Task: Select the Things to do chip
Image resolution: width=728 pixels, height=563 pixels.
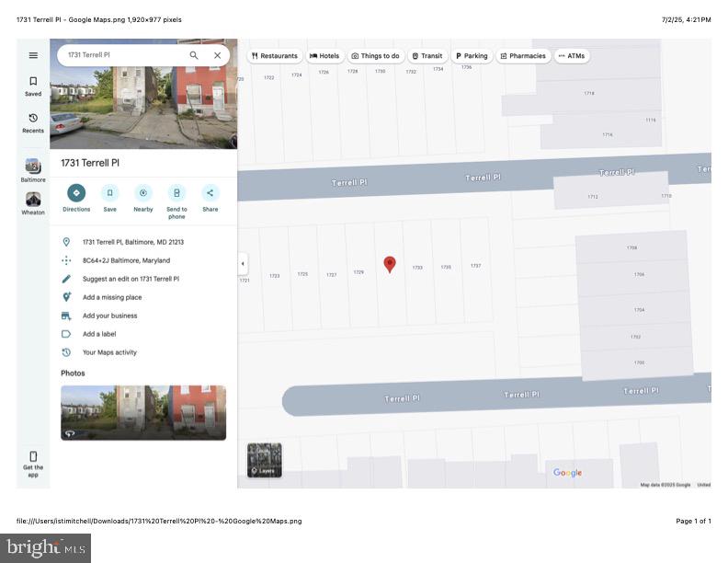Action: [375, 56]
